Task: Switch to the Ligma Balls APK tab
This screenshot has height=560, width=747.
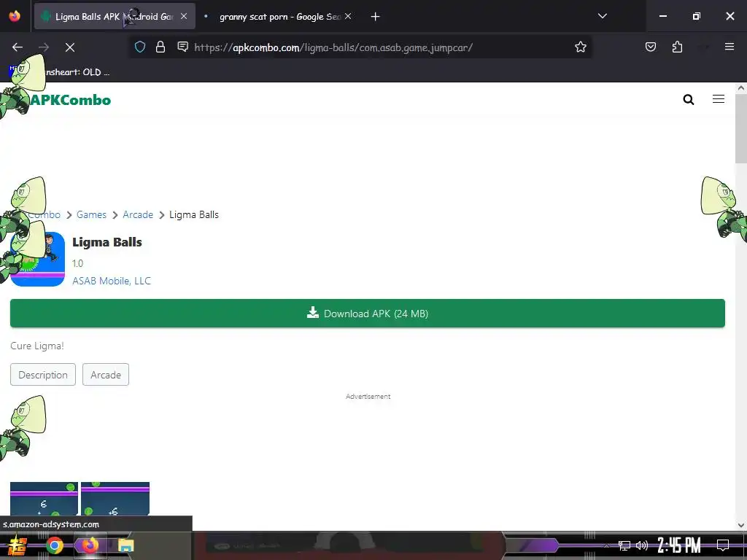Action: pyautogui.click(x=115, y=17)
